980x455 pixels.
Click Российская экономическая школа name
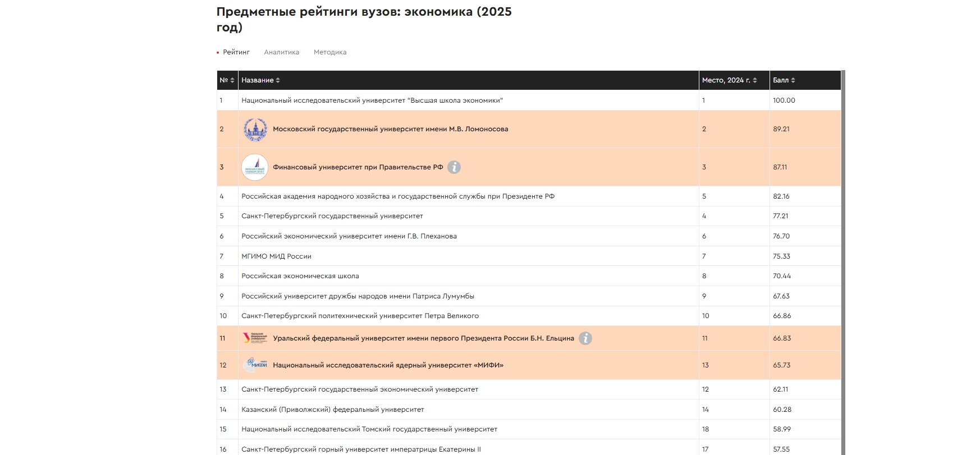pyautogui.click(x=300, y=276)
